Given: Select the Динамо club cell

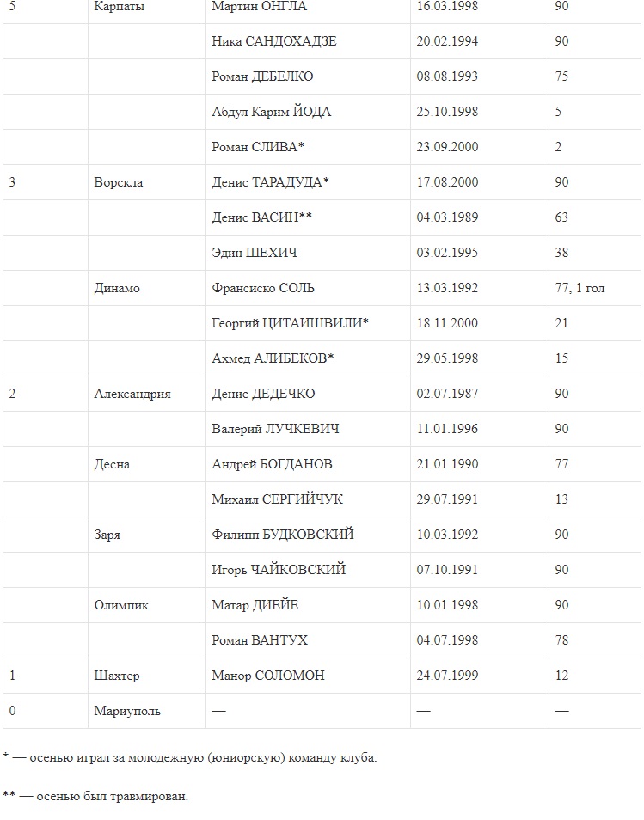Looking at the screenshot, I should coord(117,288).
